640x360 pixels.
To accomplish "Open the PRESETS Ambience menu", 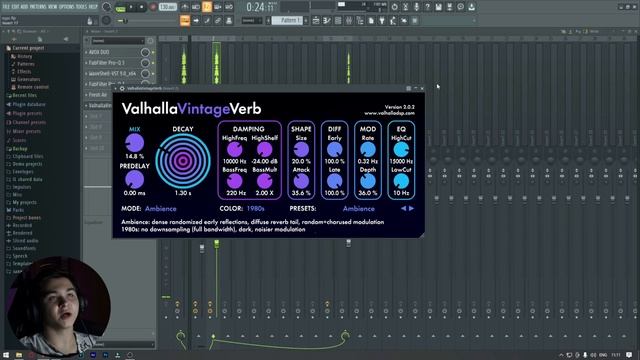I will coord(358,209).
